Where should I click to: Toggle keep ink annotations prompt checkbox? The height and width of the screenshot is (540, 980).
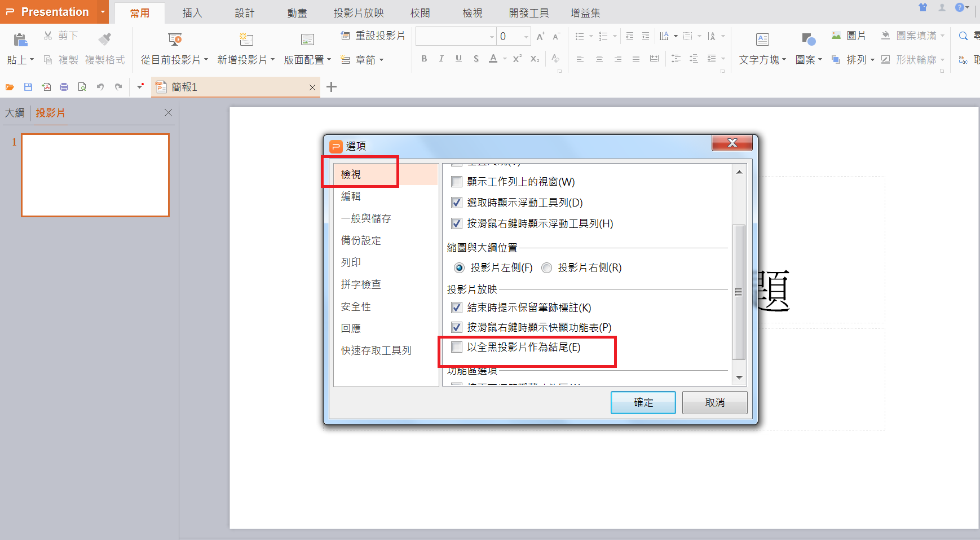coord(457,308)
